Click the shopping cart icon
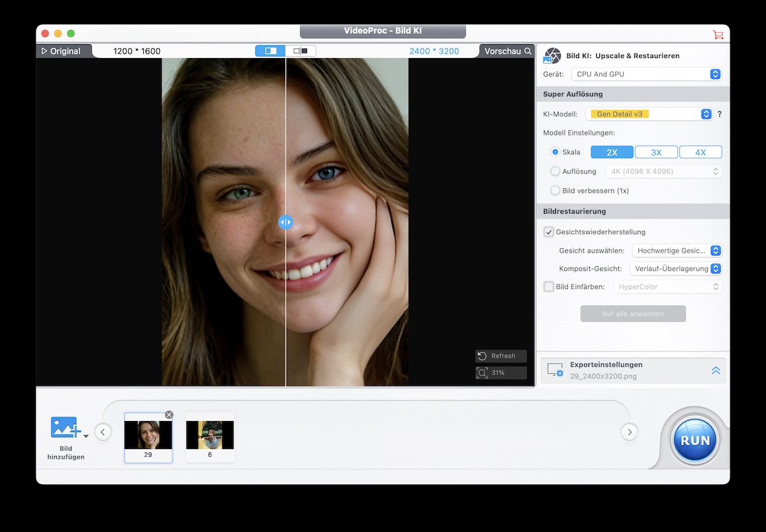 (x=718, y=34)
